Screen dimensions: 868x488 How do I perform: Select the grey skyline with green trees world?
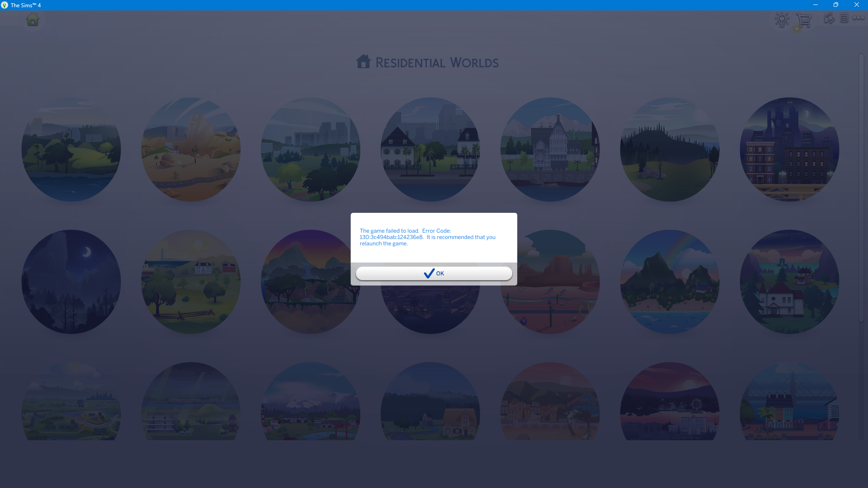[x=311, y=149]
